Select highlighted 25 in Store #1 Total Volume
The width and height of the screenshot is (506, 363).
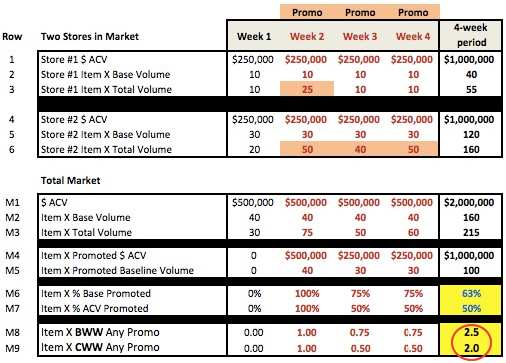[307, 89]
